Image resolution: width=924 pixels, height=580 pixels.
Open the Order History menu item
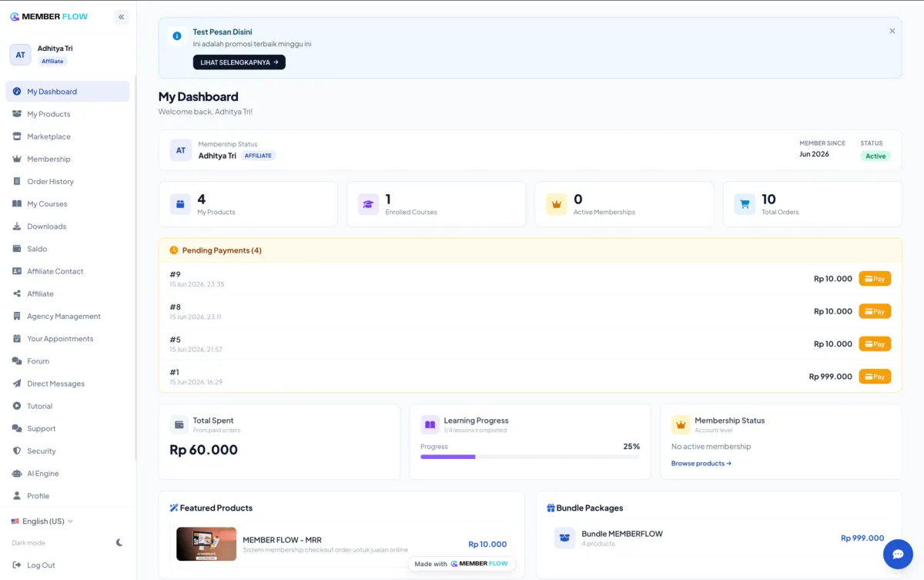click(67, 181)
